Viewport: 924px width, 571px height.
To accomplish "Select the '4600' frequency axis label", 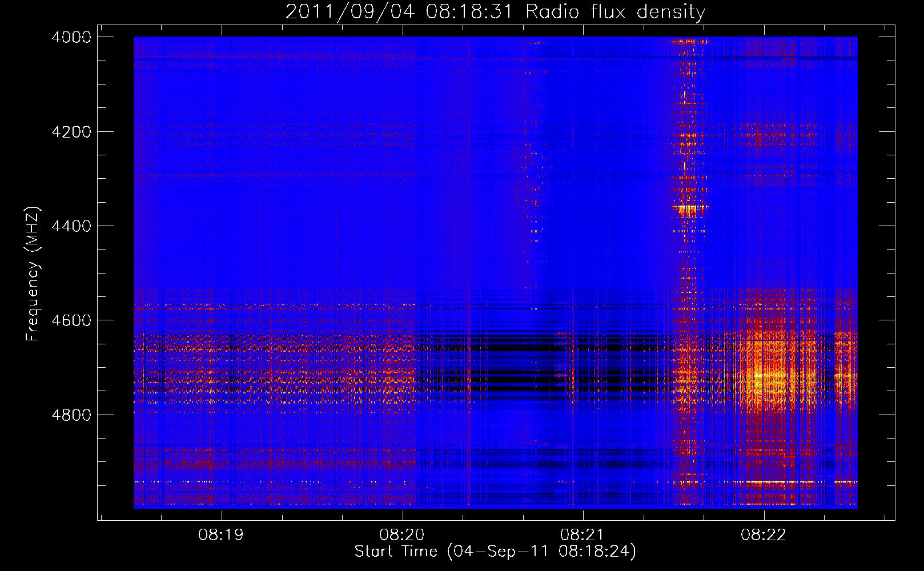I will [71, 320].
